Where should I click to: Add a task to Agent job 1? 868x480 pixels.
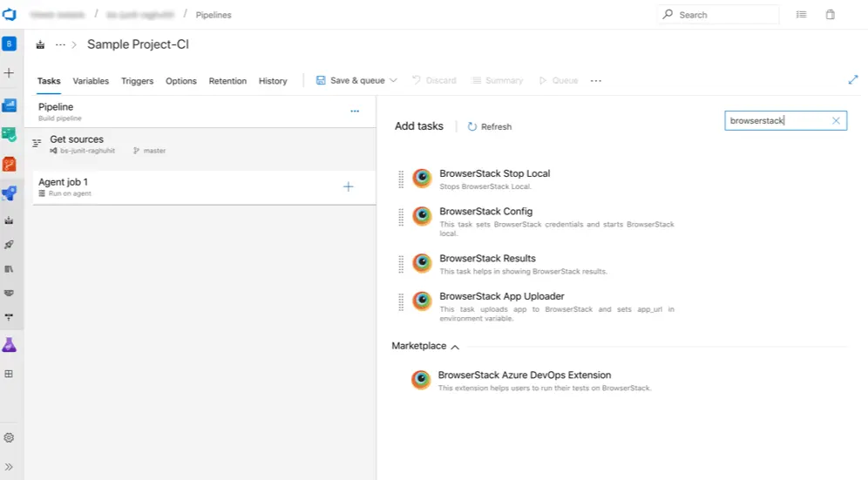(349, 186)
